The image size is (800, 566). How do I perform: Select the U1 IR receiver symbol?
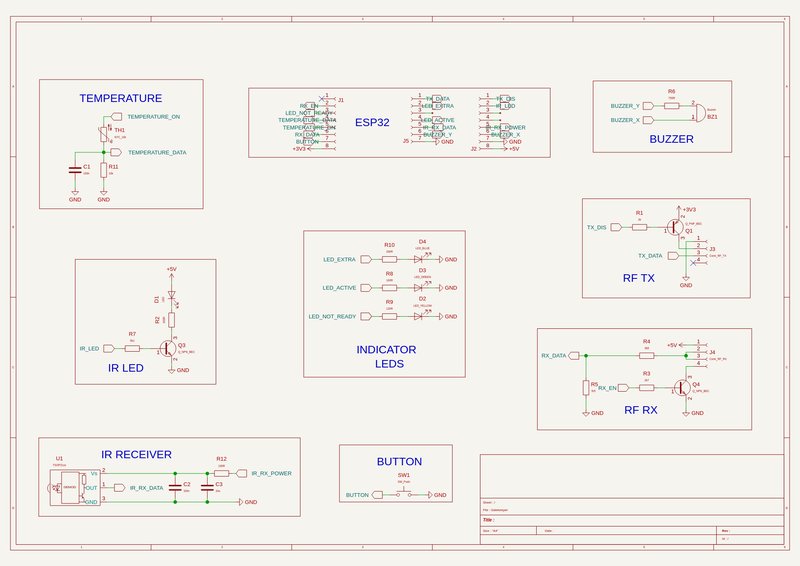click(x=75, y=488)
